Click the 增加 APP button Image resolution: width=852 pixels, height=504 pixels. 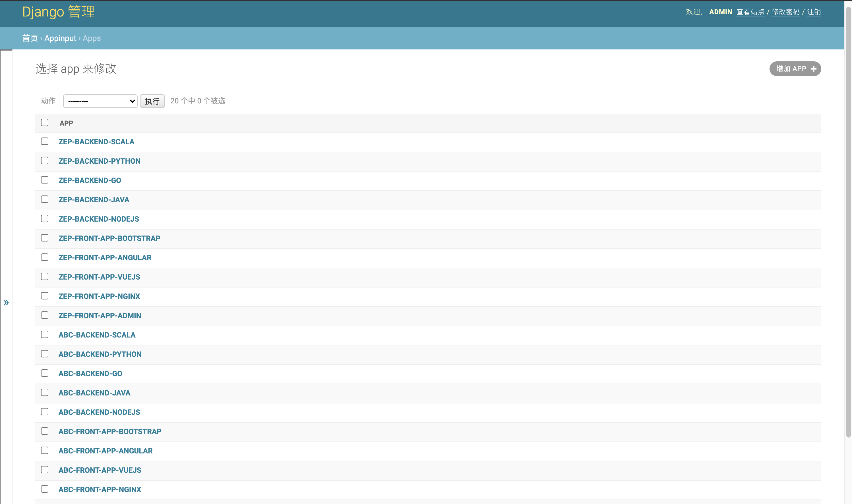coord(795,68)
